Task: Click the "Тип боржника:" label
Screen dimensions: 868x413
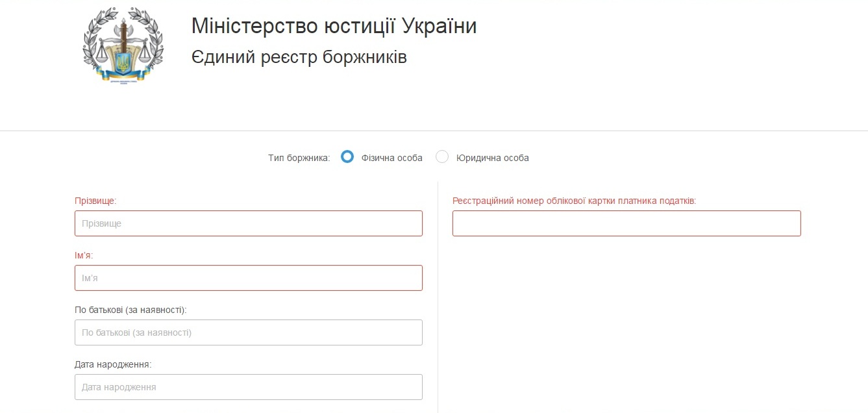Action: pyautogui.click(x=299, y=156)
